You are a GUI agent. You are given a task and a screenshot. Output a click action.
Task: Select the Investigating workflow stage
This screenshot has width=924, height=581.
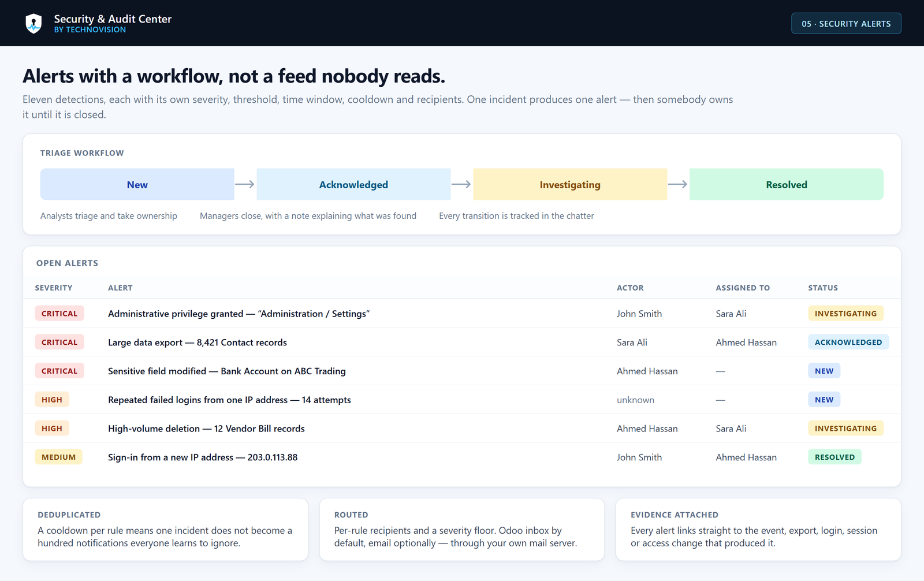tap(570, 184)
